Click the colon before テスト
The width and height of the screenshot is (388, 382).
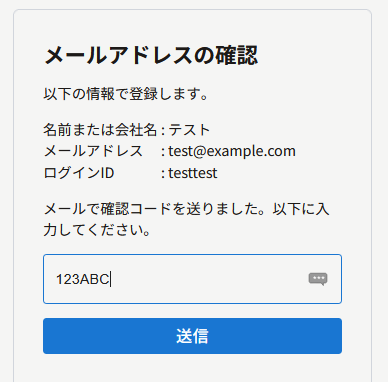[163, 131]
